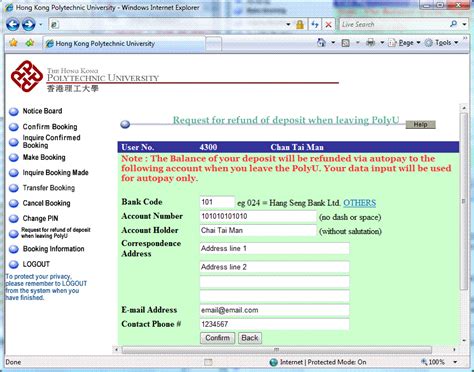Click the address bar field

point(168,24)
